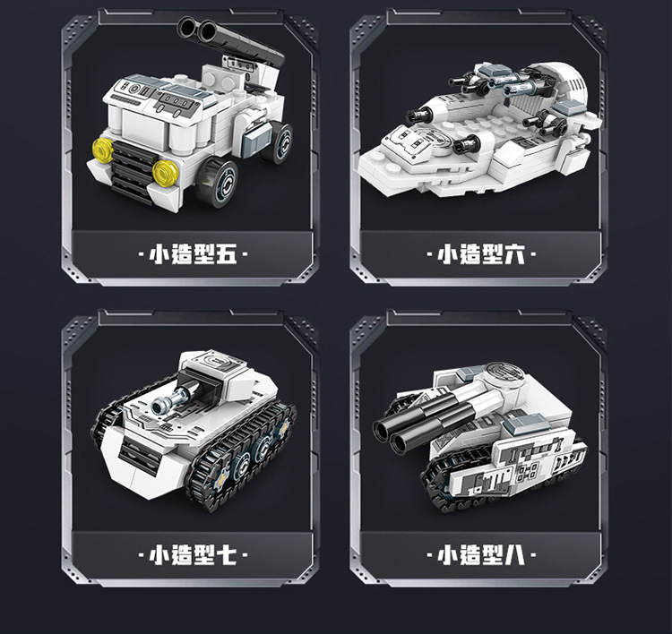Image resolution: width=672 pixels, height=634 pixels.
Task: Select the 小造型六 label
Action: (481, 254)
